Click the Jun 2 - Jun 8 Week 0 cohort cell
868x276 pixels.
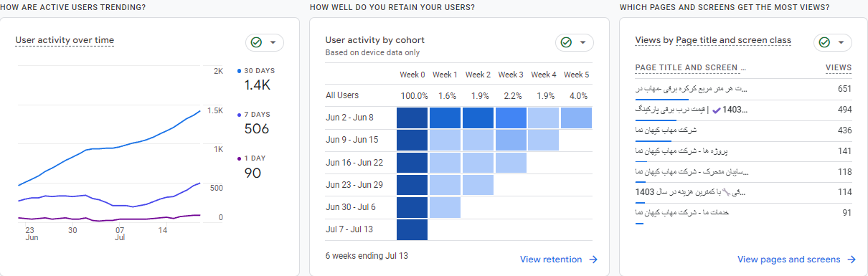pyautogui.click(x=412, y=118)
